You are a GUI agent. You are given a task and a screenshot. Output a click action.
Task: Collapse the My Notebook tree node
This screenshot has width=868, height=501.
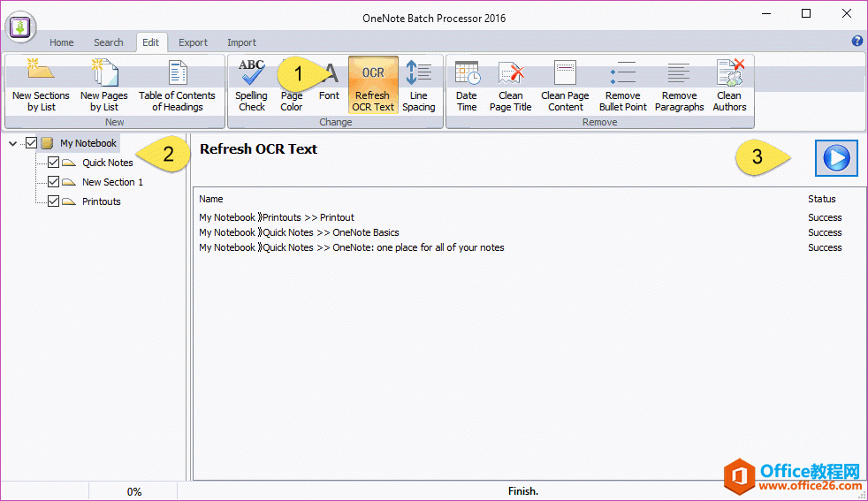point(12,143)
